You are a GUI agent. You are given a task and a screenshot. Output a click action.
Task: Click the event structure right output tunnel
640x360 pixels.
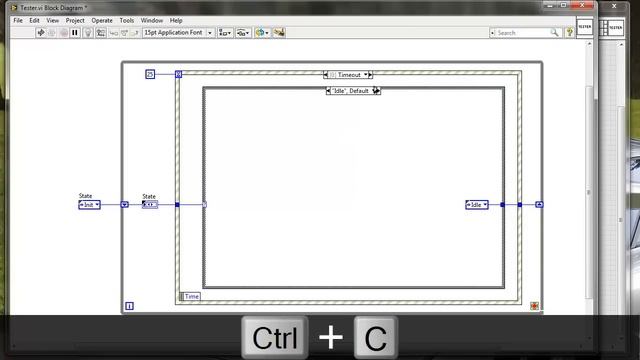click(520, 205)
